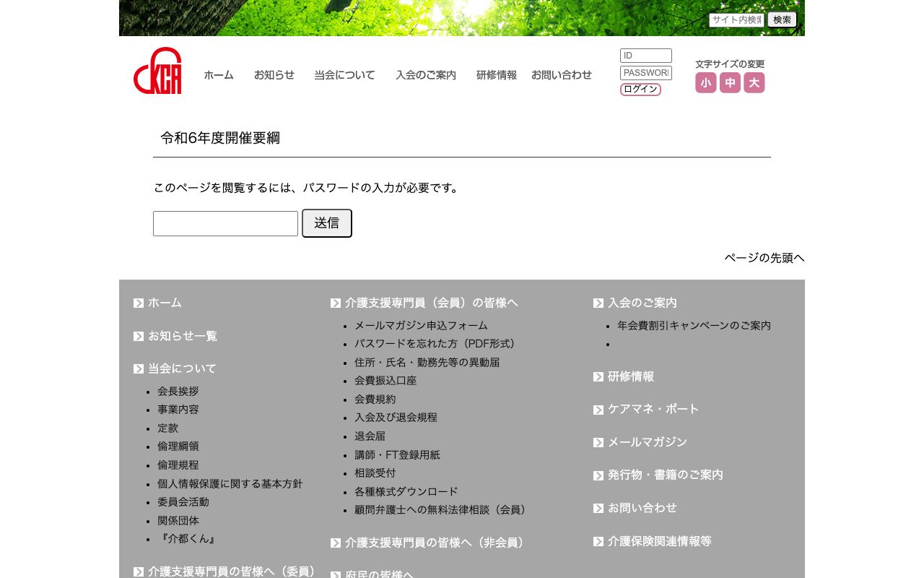Viewport: 924px width, 578px height.
Task: Click the arrow icon beside 発行物・書籍のご案内
Action: click(x=598, y=475)
